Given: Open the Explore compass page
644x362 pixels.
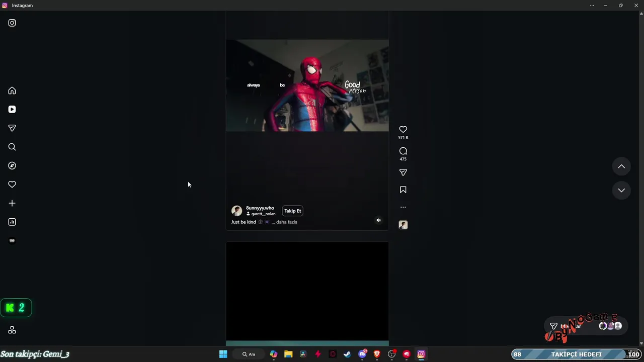Looking at the screenshot, I should click(x=12, y=165).
